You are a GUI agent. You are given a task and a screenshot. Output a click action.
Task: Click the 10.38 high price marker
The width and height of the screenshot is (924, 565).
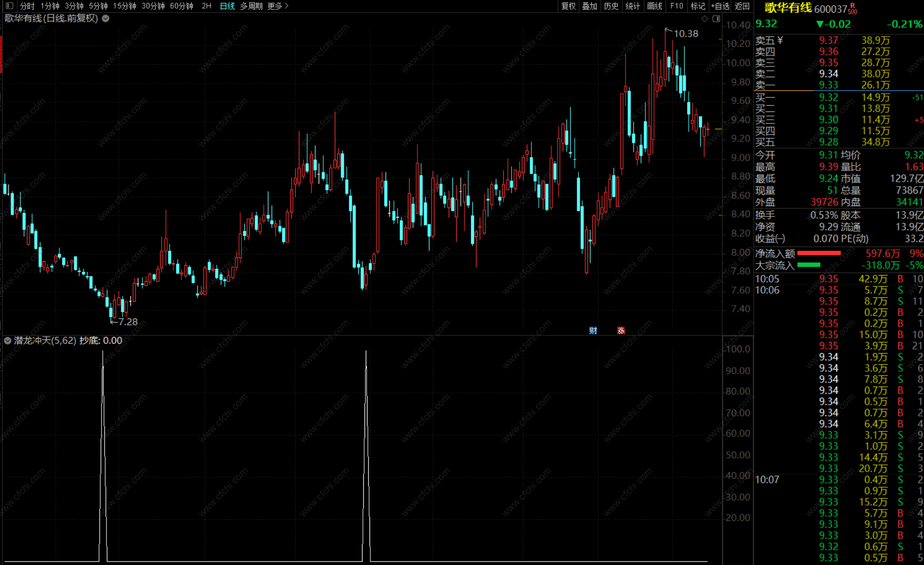[685, 33]
